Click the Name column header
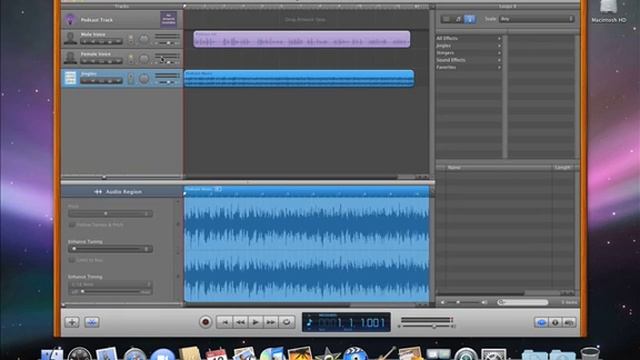The height and width of the screenshot is (360, 640). (498, 167)
